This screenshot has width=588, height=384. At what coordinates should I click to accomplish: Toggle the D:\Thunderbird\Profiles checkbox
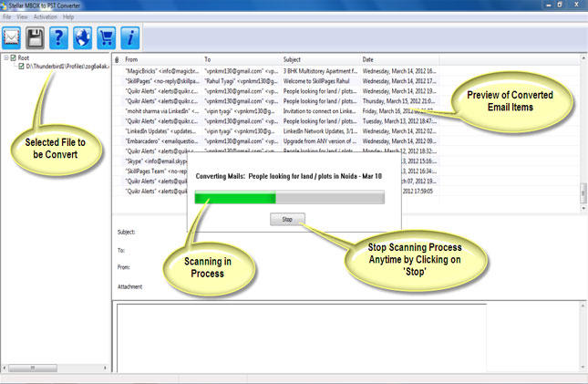[21, 66]
